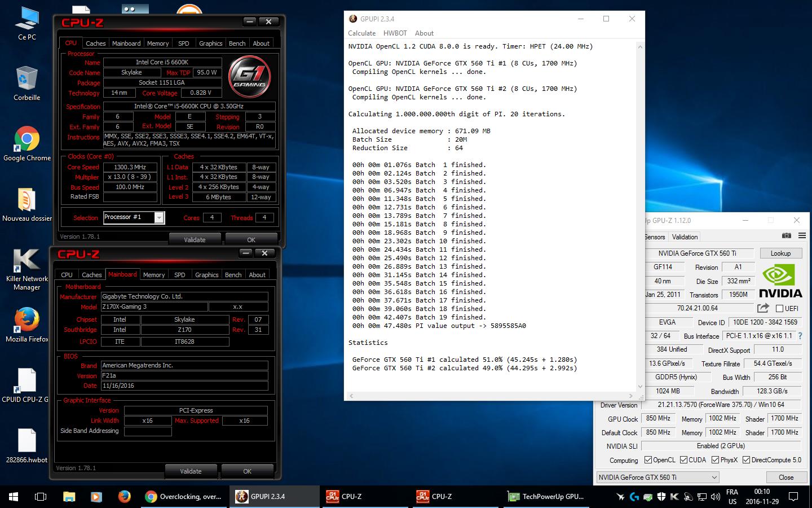Open the Calculate menu in GPUPI

point(362,33)
